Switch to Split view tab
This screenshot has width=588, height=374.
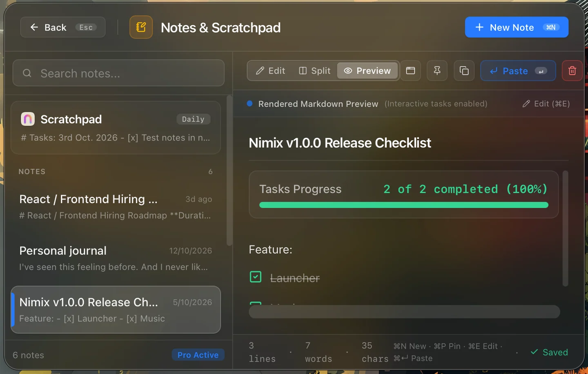[314, 71]
